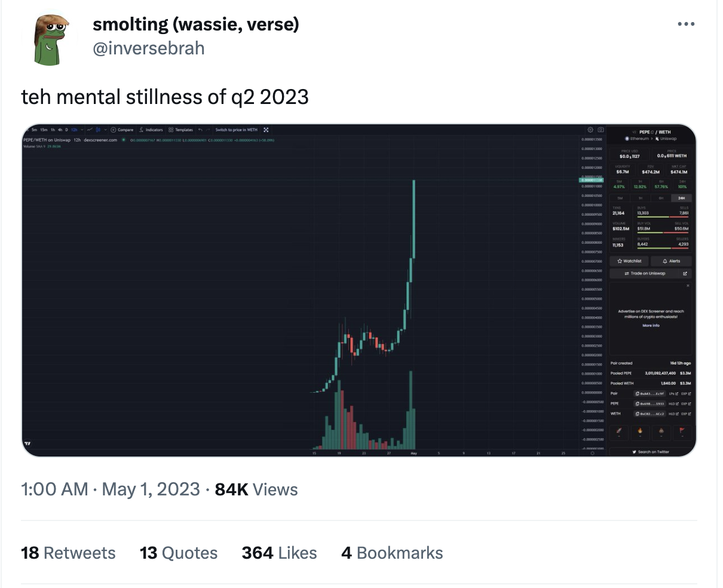
Task: Click the smolting profile avatar
Action: pyautogui.click(x=51, y=39)
